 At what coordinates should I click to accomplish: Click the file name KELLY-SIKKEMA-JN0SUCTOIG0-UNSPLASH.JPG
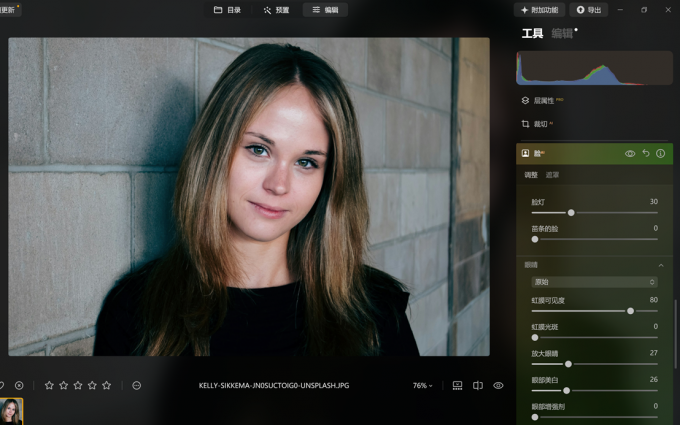click(274, 386)
